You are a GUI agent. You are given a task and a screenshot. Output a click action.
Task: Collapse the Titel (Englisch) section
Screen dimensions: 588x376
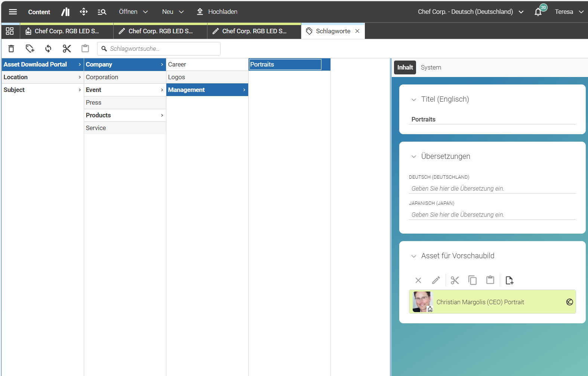pos(413,99)
